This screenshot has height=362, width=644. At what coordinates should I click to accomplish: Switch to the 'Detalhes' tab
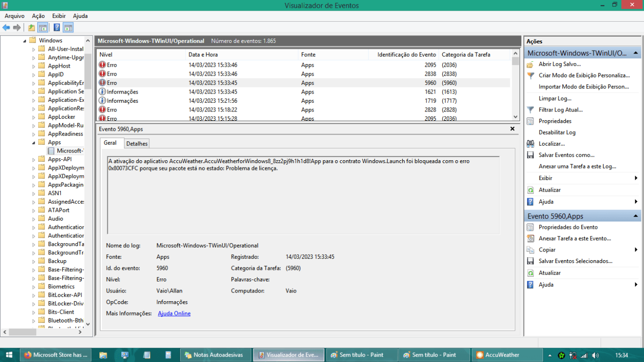(137, 144)
